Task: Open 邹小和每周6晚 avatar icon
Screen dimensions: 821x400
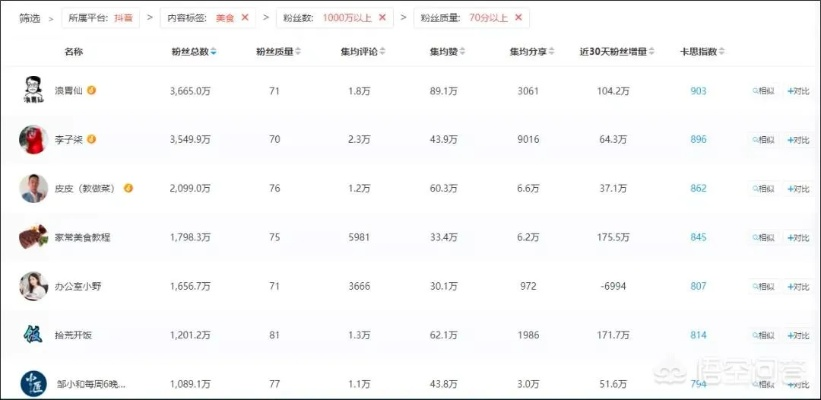Action: tap(34, 383)
